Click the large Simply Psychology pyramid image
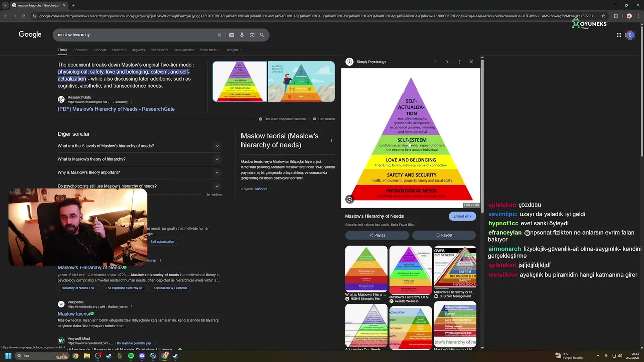644x362 pixels. [x=411, y=138]
